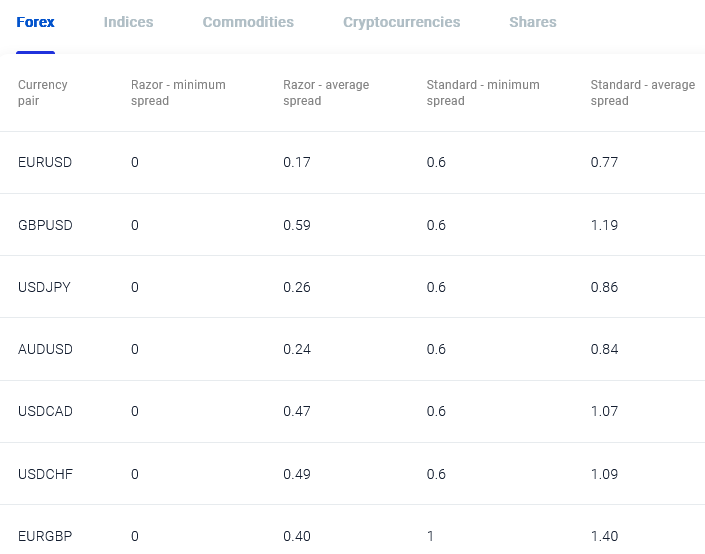Choose the AUDUSD currency pair
This screenshot has width=705, height=554.
coord(45,349)
